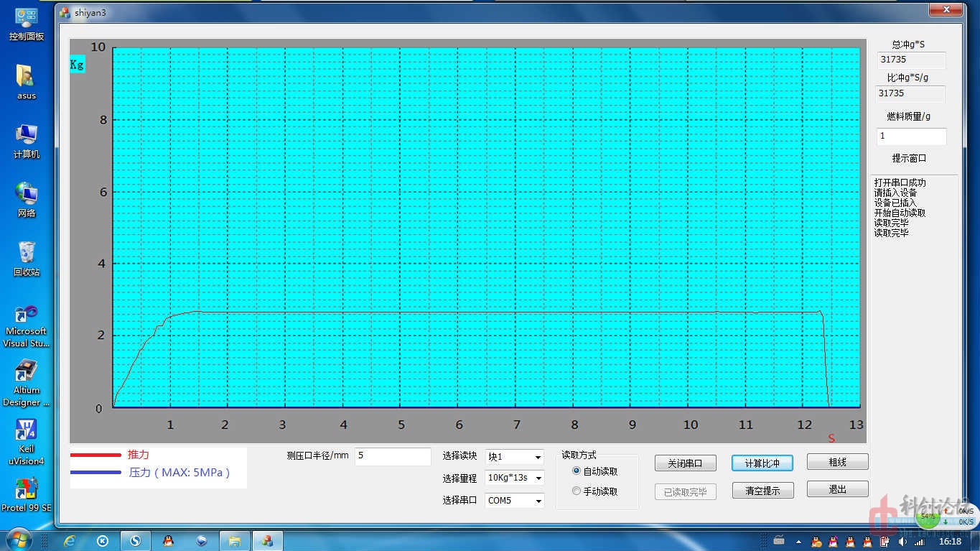The image size is (980, 551).
Task: Launch Internet Explorer from the taskbar
Action: (x=70, y=540)
